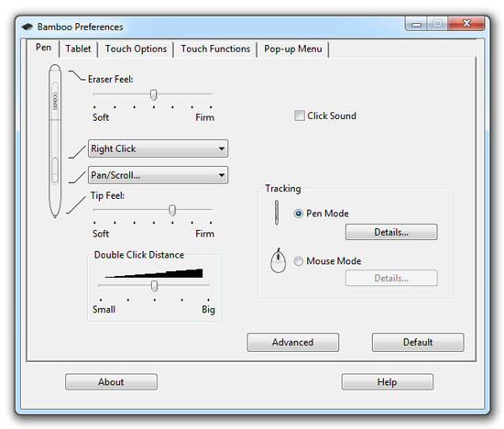Click the Advanced button
Viewport: 504px width, 429px height.
293,342
